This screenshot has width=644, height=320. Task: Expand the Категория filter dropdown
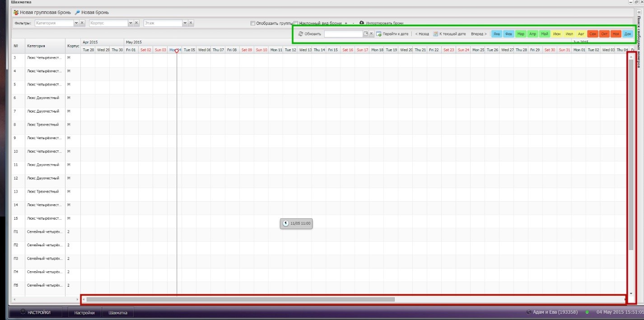point(76,23)
